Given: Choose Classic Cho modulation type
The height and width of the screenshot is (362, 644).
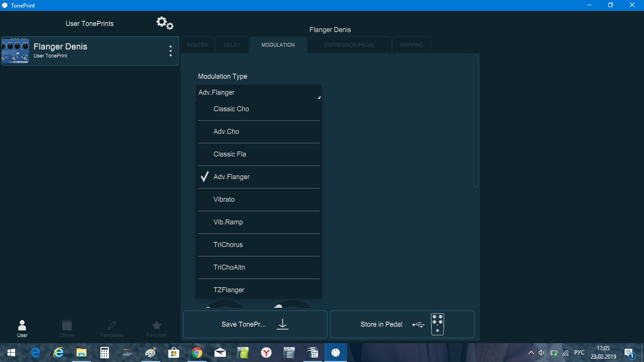Looking at the screenshot, I should [x=259, y=109].
